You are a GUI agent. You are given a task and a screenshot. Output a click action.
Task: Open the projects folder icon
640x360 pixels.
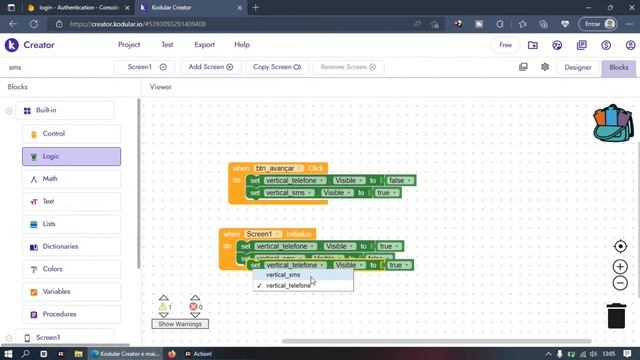[x=533, y=45]
